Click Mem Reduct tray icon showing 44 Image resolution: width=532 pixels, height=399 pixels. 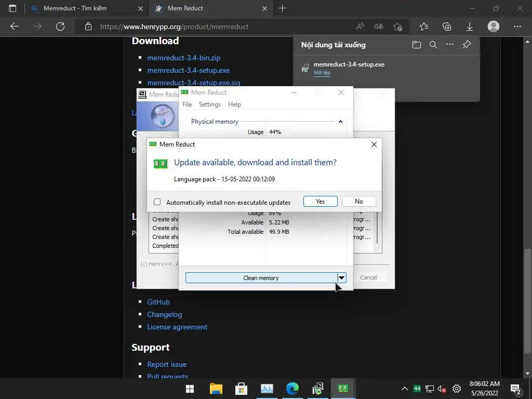(x=417, y=389)
